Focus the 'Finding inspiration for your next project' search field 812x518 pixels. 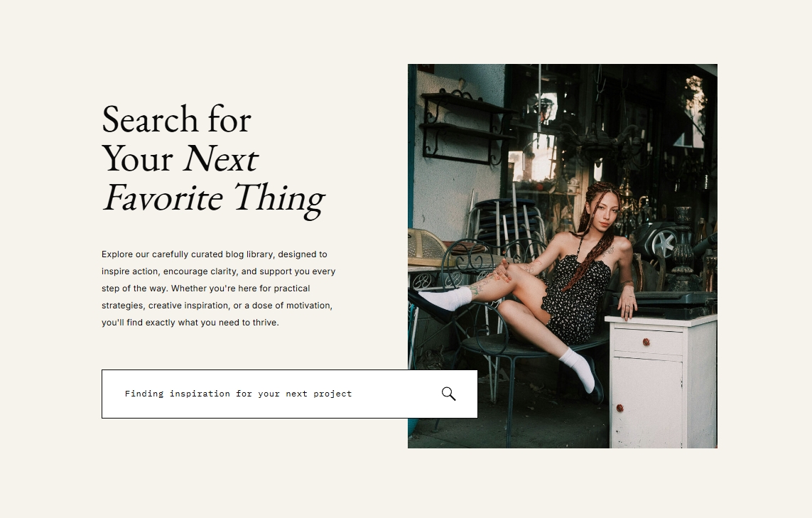pyautogui.click(x=289, y=394)
